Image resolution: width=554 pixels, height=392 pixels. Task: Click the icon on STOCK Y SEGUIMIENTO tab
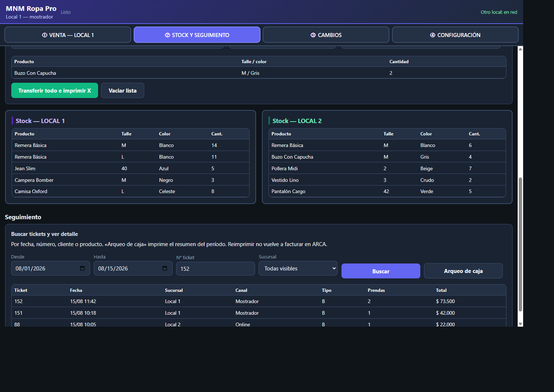pos(167,35)
